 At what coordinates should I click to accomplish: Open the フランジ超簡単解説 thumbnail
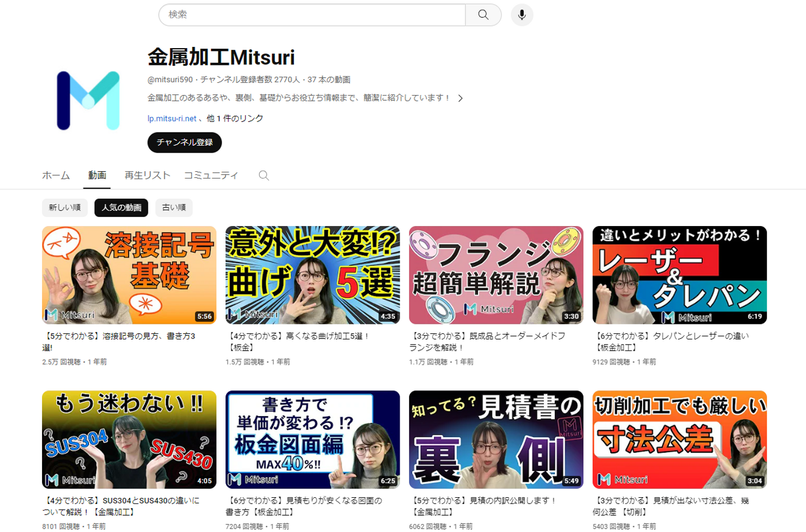pos(496,275)
